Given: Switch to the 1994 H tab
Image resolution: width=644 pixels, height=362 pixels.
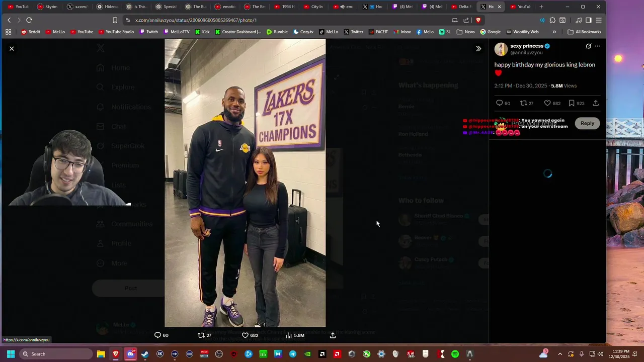Looking at the screenshot, I should tap(285, 7).
